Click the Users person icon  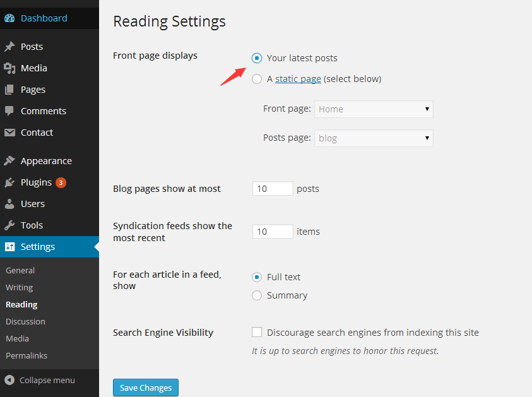(9, 204)
